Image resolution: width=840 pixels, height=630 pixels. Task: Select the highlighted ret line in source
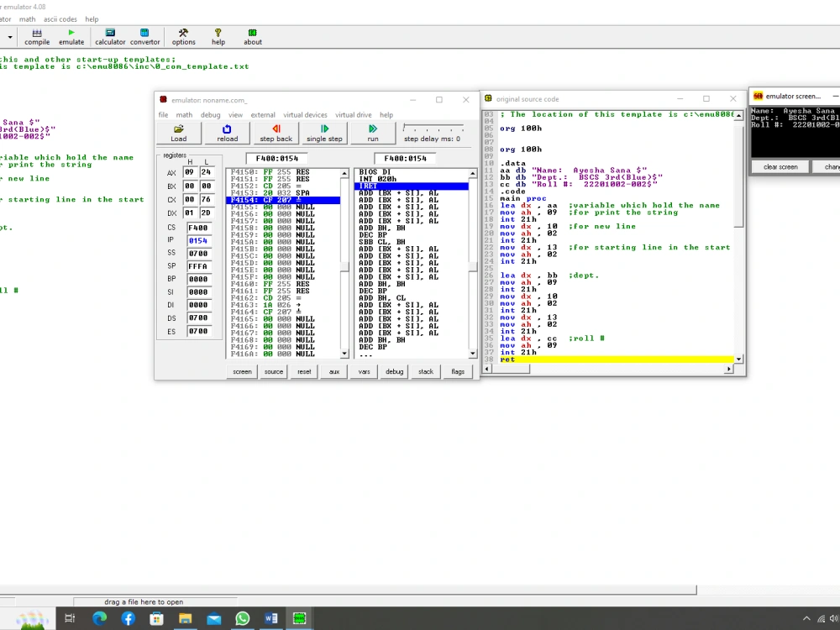pos(617,360)
